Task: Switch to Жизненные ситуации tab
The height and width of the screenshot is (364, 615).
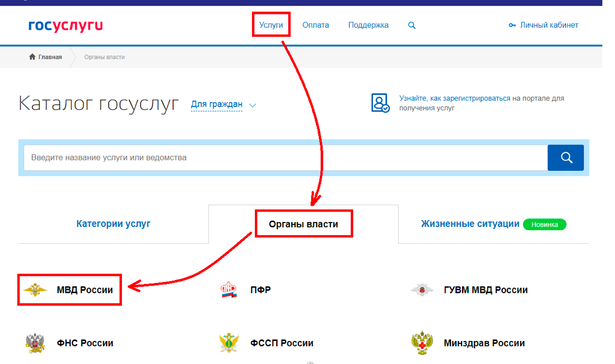Action: click(x=470, y=224)
